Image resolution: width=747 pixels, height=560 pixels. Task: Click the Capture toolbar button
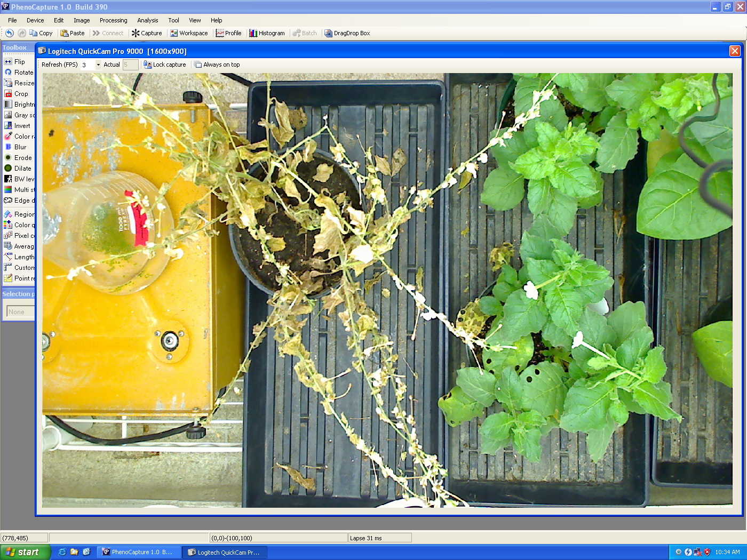(147, 33)
